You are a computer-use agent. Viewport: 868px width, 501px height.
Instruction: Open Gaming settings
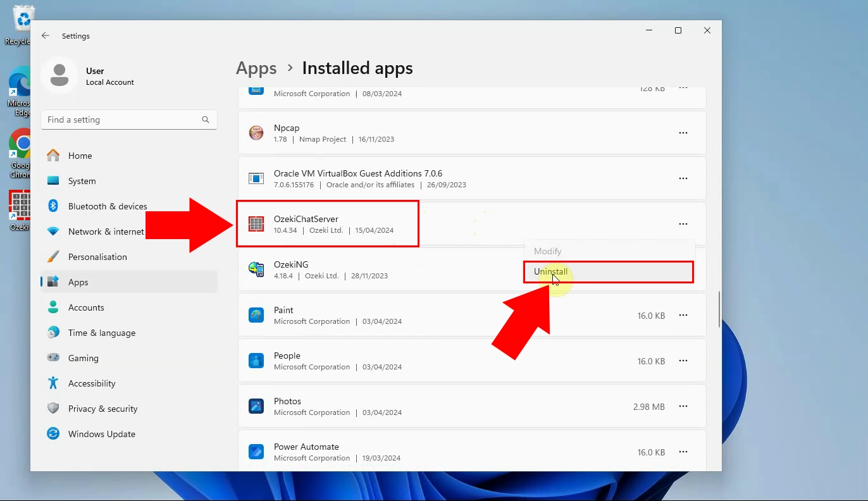pyautogui.click(x=129, y=358)
